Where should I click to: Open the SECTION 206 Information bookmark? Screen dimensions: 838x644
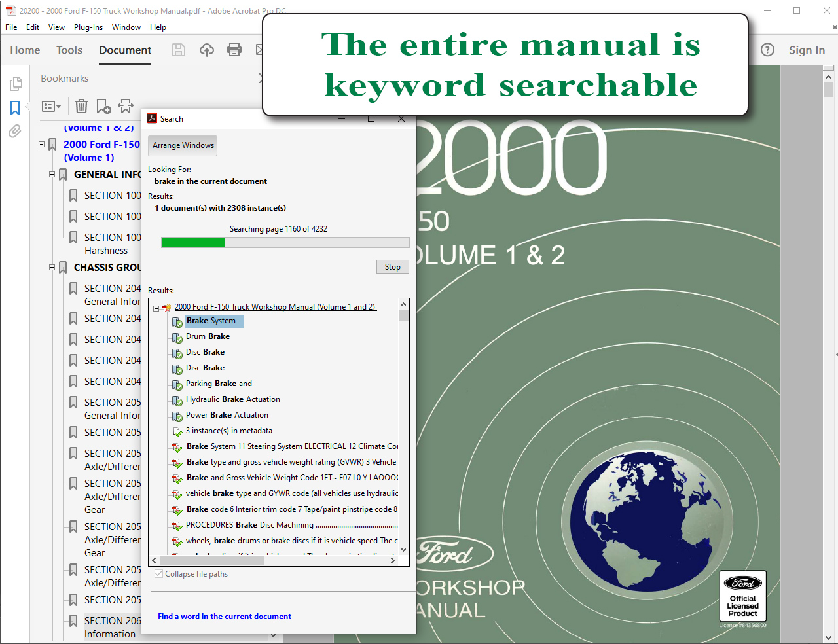(x=113, y=628)
